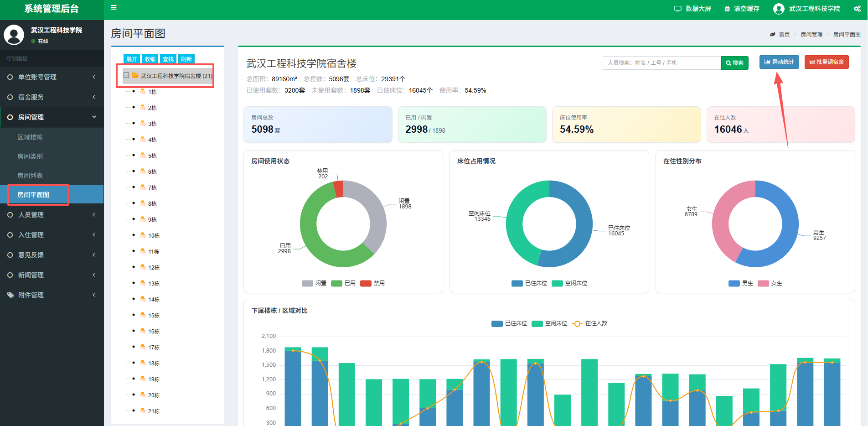Click the 查找 tree button
The image size is (868, 426).
point(168,59)
